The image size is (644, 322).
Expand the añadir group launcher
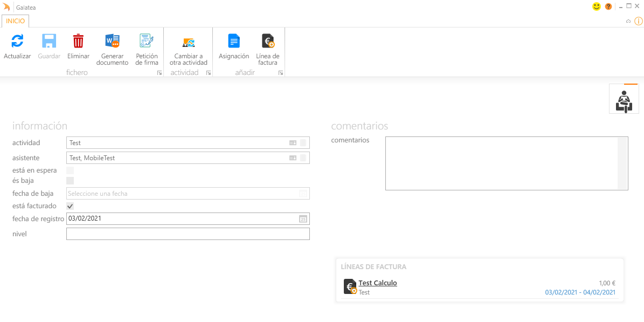pyautogui.click(x=281, y=73)
